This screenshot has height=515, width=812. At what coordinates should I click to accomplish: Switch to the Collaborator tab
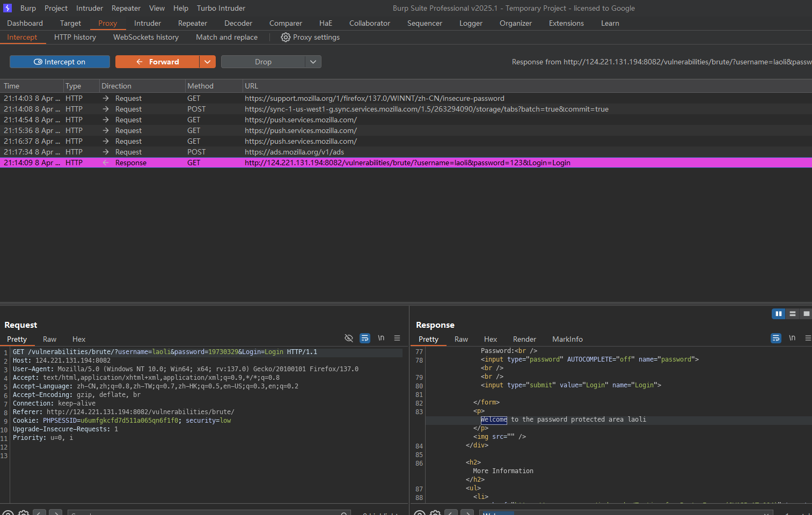tap(370, 23)
